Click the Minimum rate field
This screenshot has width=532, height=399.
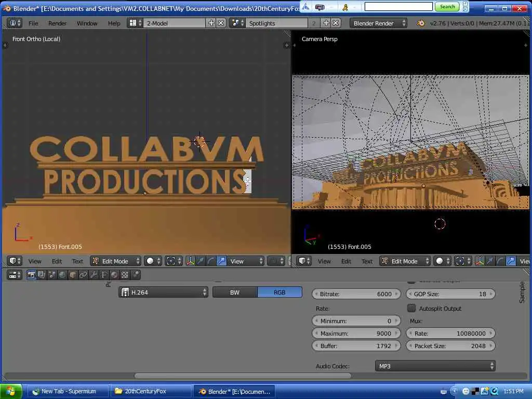(356, 321)
